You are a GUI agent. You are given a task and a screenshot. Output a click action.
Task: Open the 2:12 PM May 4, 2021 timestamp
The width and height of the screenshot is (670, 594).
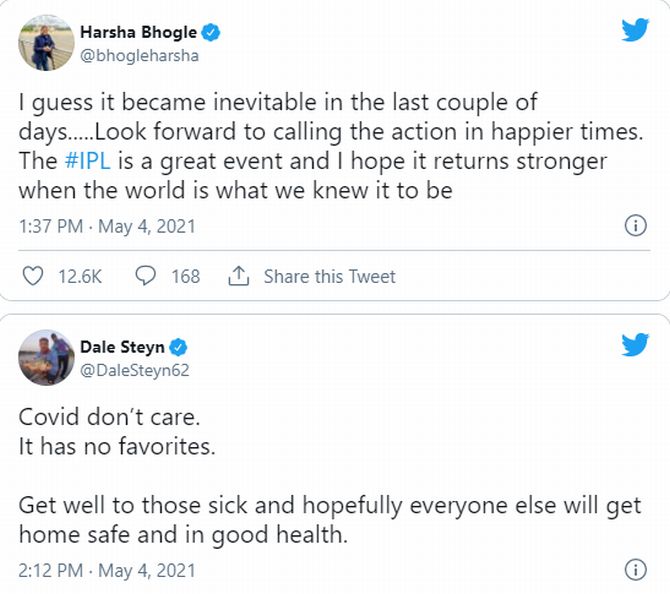click(x=107, y=571)
